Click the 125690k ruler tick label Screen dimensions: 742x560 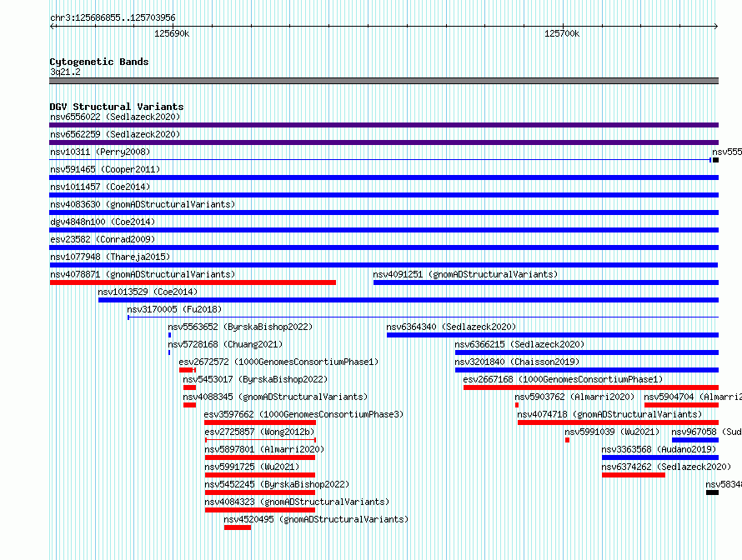[172, 33]
